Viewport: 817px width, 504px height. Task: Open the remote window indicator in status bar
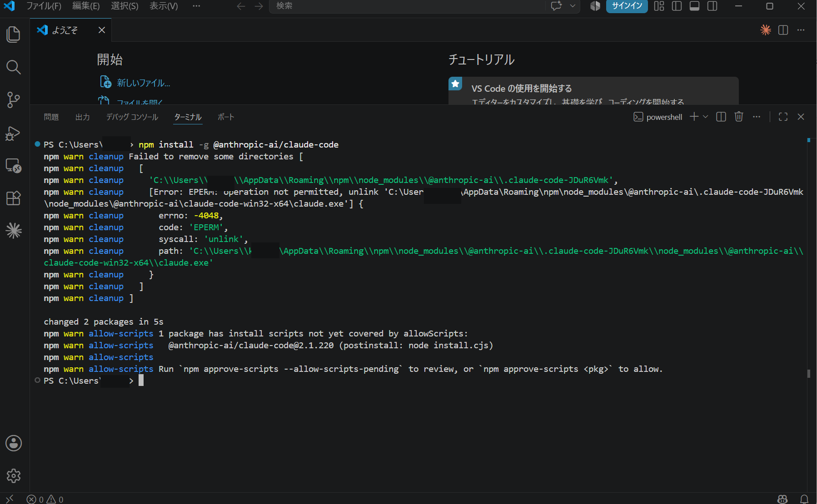point(10,499)
